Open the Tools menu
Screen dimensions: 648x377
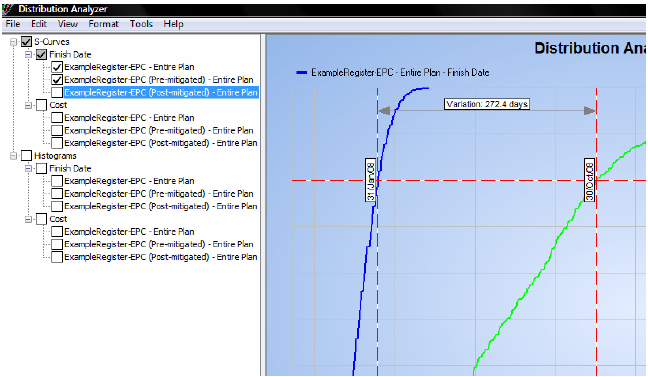click(x=141, y=24)
